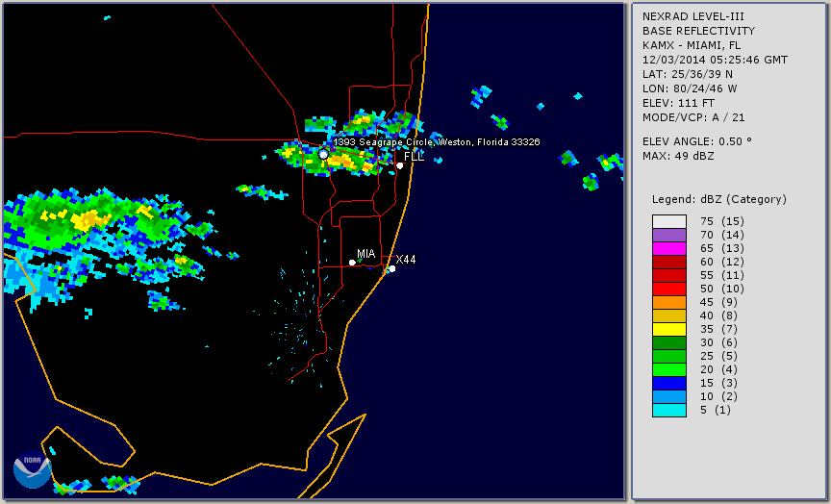This screenshot has height=504, width=831.
Task: Select the 5 dBZ cyan swatch
Action: (669, 410)
